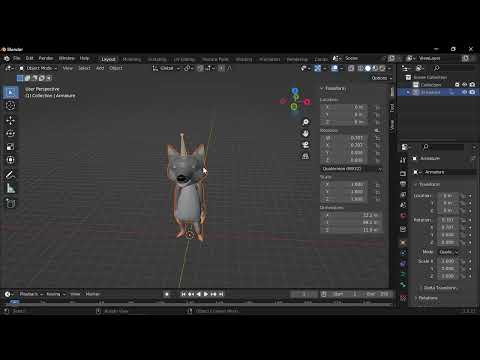The height and width of the screenshot is (360, 480).
Task: Toggle camera view in viewport
Action: point(305,145)
